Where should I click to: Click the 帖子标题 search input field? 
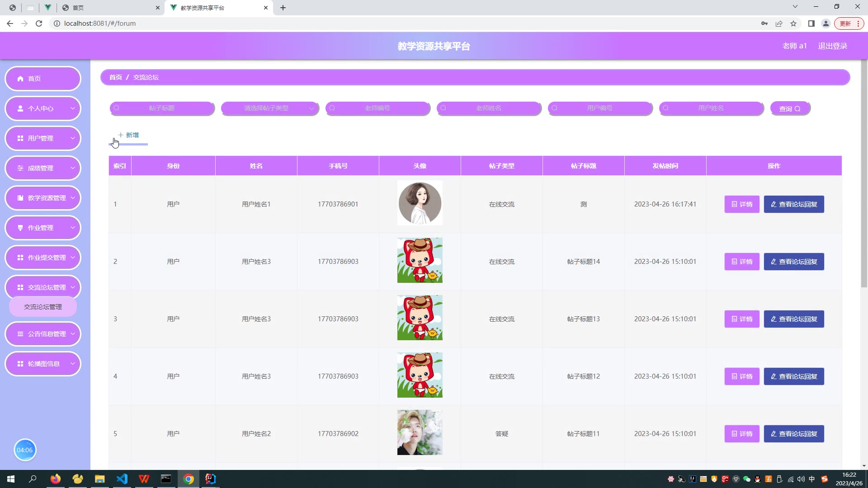(x=162, y=108)
